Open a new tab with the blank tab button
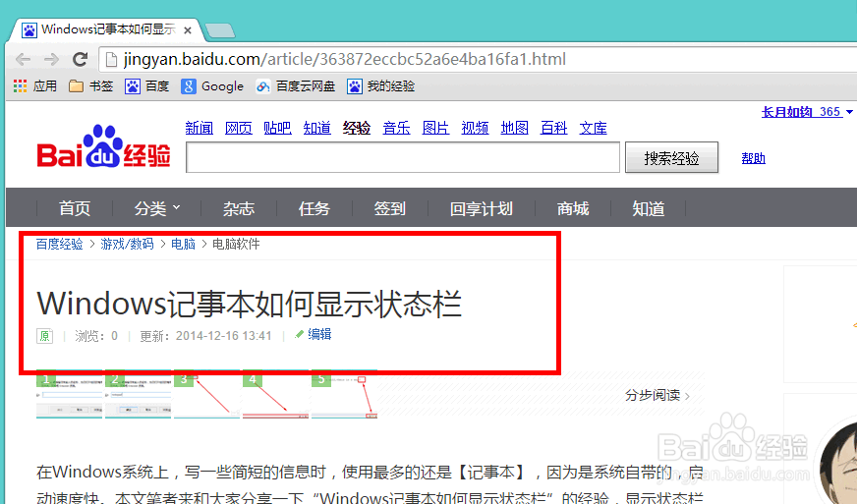The width and height of the screenshot is (857, 504). pos(220,30)
